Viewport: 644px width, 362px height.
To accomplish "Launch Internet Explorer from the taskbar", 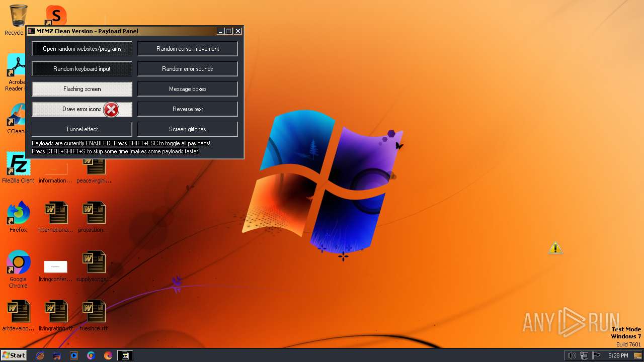I will (x=40, y=355).
